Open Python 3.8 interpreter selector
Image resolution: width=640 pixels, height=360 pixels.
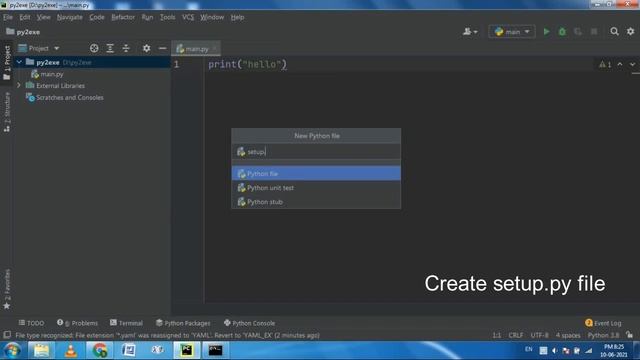click(x=603, y=335)
